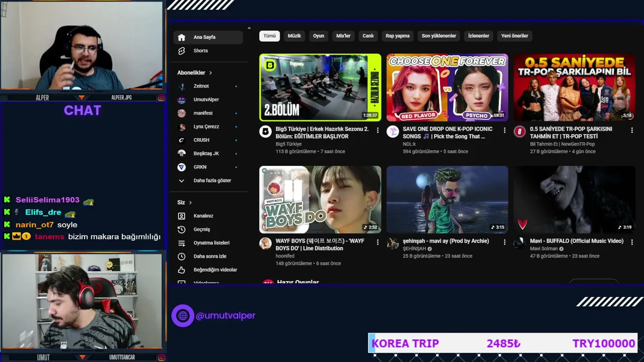The height and width of the screenshot is (362, 644).
Task: Open options menu for şehinşah mavi ay video
Action: pyautogui.click(x=505, y=242)
